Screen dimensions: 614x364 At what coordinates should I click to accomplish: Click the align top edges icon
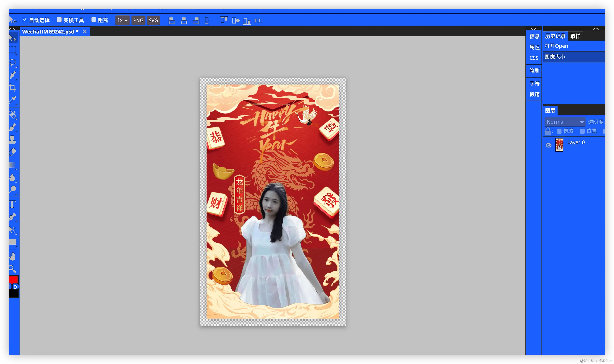(x=224, y=20)
